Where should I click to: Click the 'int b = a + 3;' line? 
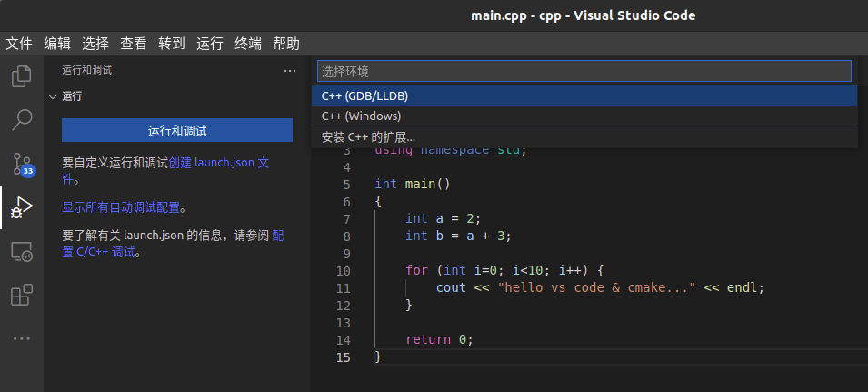459,236
